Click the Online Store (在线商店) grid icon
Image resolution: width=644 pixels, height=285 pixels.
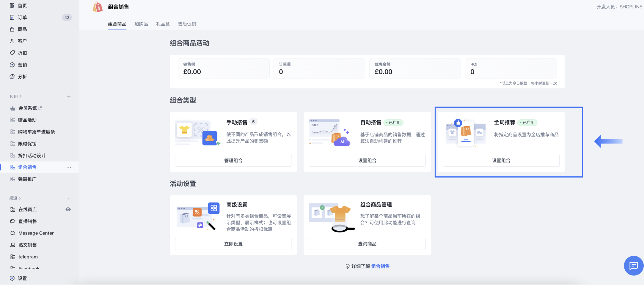(x=13, y=210)
